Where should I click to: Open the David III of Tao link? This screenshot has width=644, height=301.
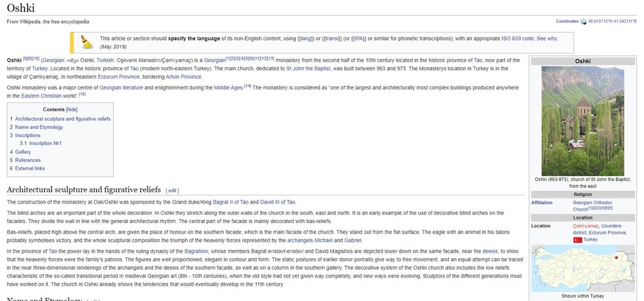(x=278, y=202)
